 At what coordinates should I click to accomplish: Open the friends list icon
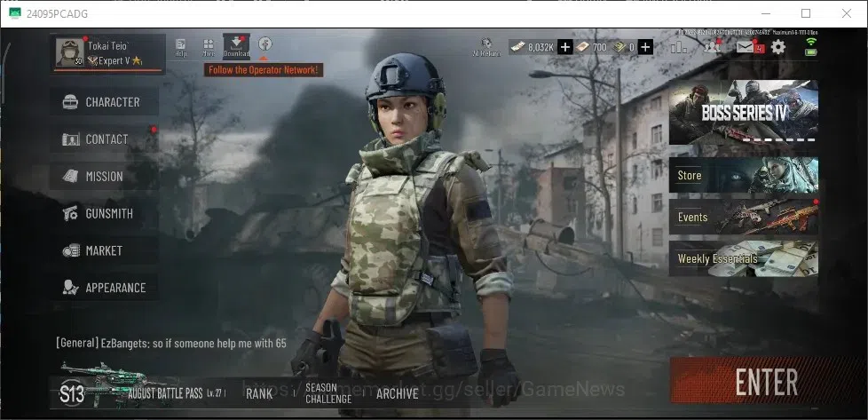click(712, 46)
